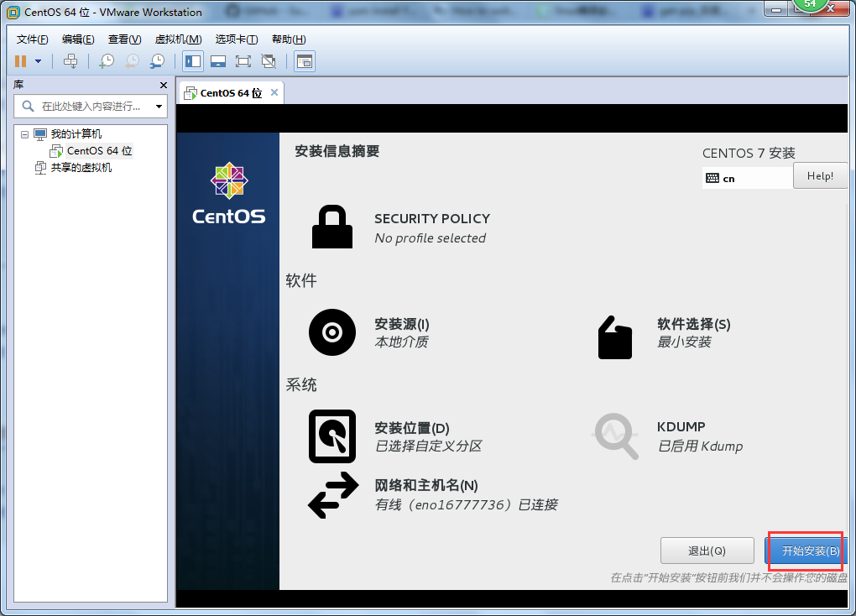Open the library search dropdown arrow
This screenshot has height=616, width=856.
pos(159,107)
